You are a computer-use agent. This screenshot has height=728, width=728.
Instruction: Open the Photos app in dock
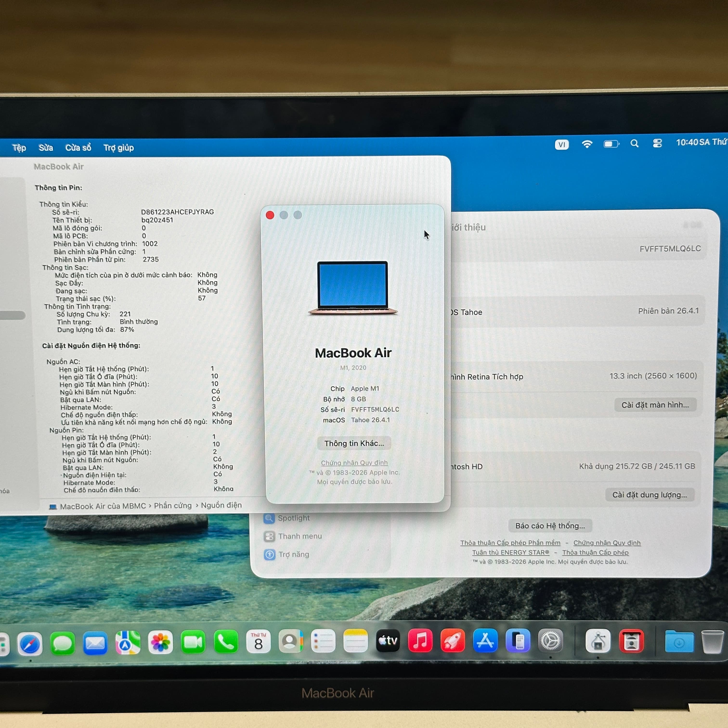click(161, 642)
